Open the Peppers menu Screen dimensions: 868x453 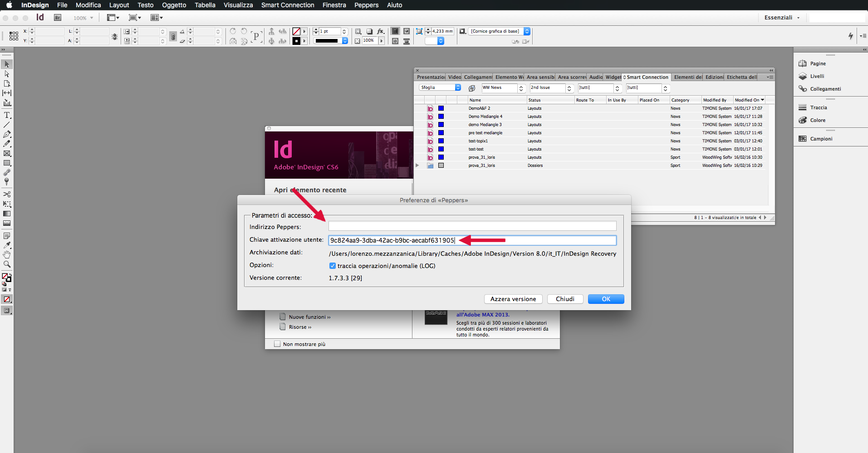tap(366, 5)
